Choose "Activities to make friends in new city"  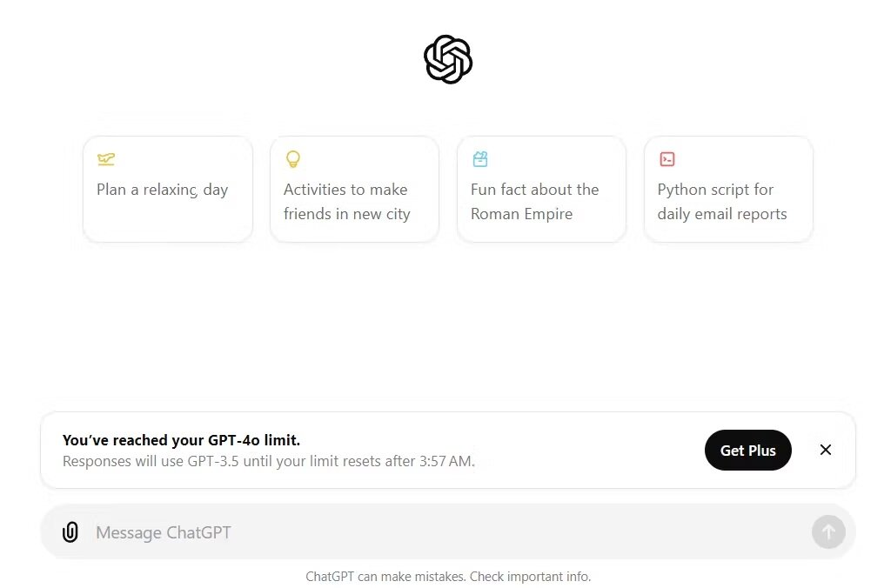click(x=346, y=202)
